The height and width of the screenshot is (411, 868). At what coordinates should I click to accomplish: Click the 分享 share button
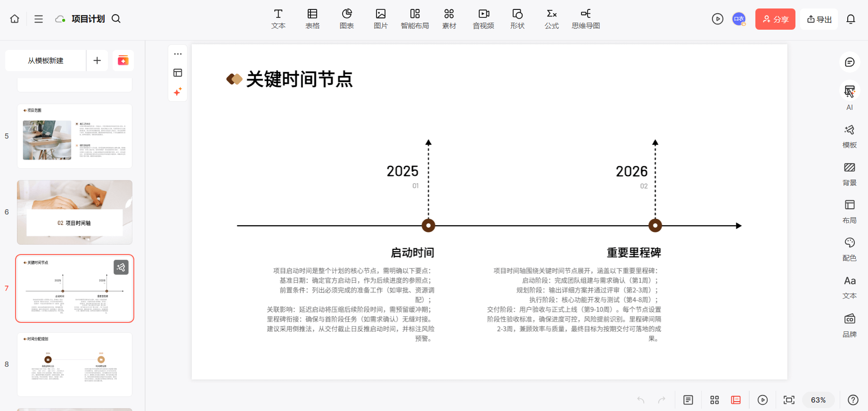(775, 19)
